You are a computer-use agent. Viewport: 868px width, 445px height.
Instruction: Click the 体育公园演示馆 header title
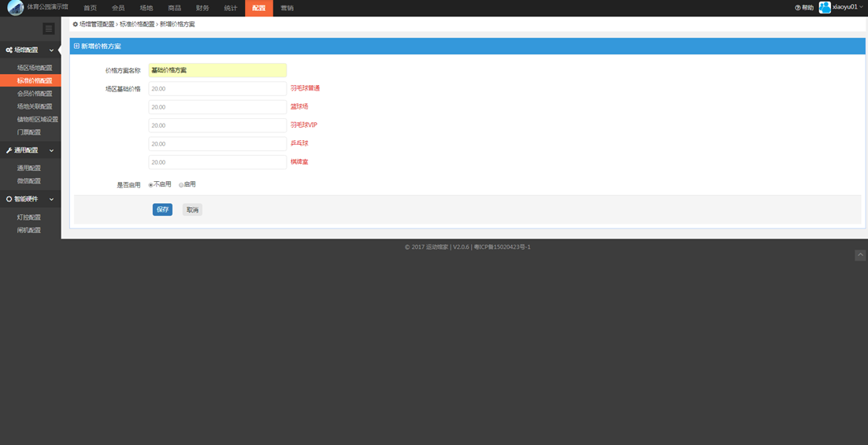click(47, 6)
